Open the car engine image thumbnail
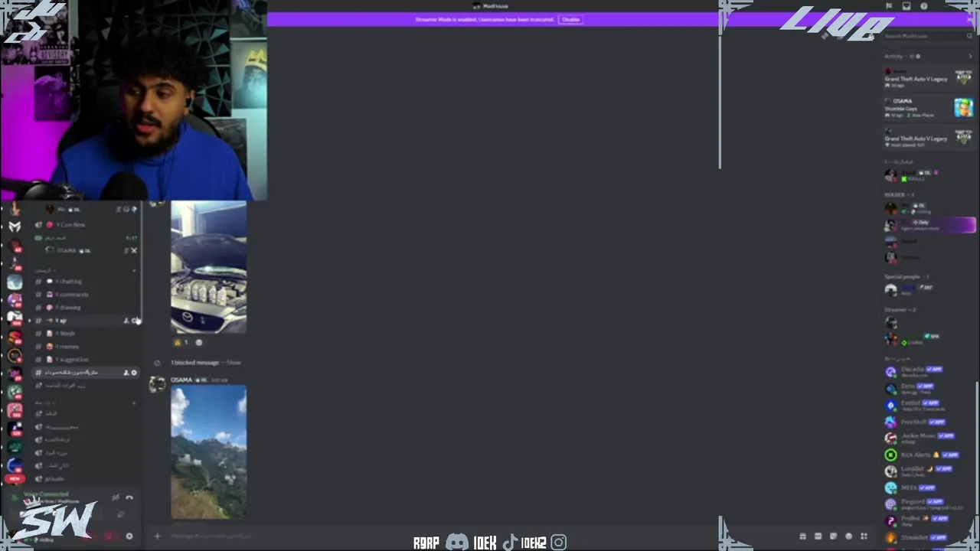Viewport: 980px width, 551px height. tap(209, 267)
